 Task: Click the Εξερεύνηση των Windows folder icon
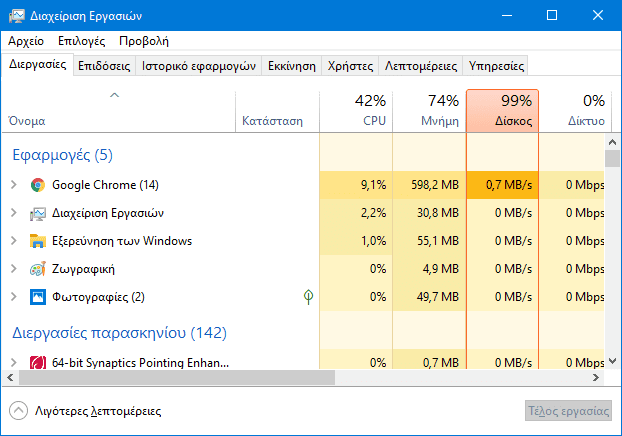pyautogui.click(x=38, y=241)
